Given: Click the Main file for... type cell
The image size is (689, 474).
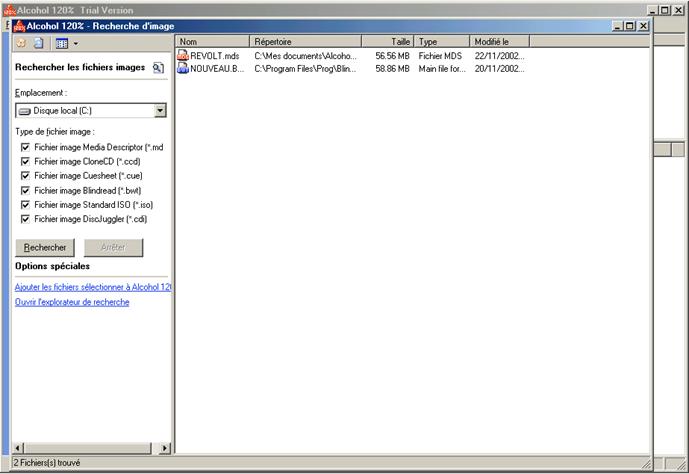Looking at the screenshot, I should click(442, 69).
